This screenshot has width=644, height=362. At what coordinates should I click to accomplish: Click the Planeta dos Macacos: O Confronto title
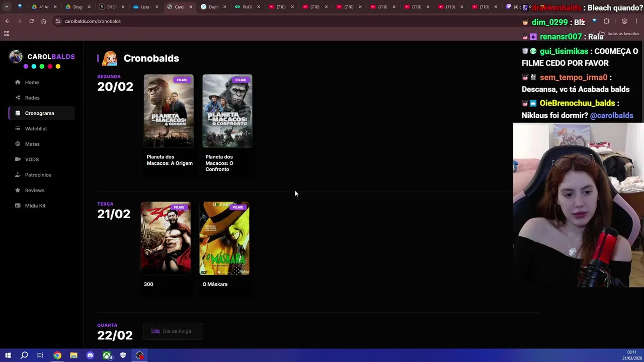click(x=219, y=163)
